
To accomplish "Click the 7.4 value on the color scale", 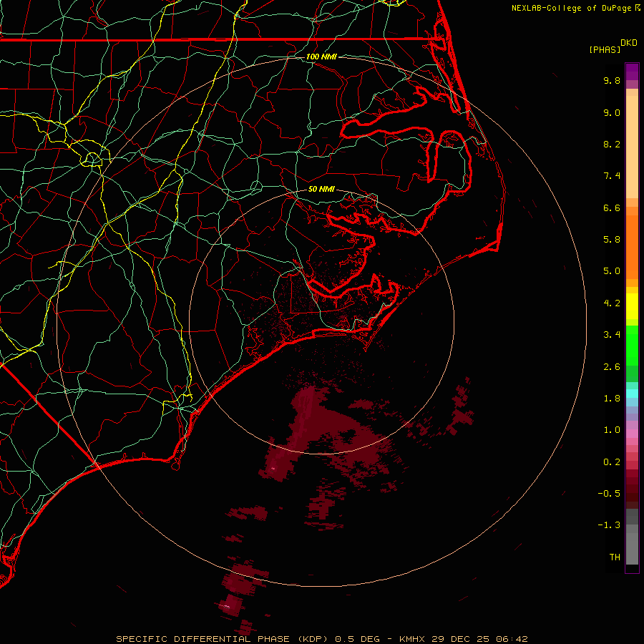I will [612, 176].
